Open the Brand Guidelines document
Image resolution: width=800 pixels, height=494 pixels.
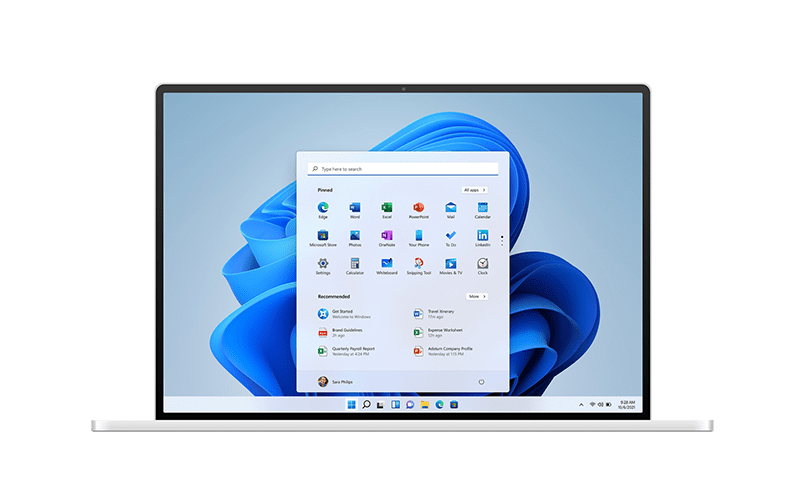coord(341,333)
